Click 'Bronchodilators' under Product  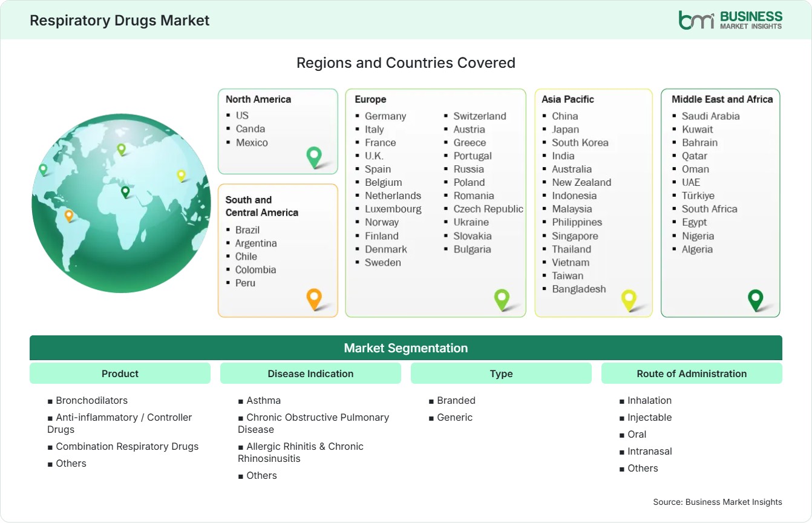pyautogui.click(x=92, y=400)
